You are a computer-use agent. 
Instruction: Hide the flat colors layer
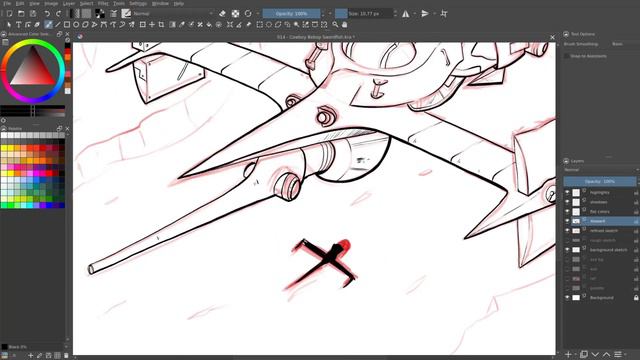click(x=567, y=211)
